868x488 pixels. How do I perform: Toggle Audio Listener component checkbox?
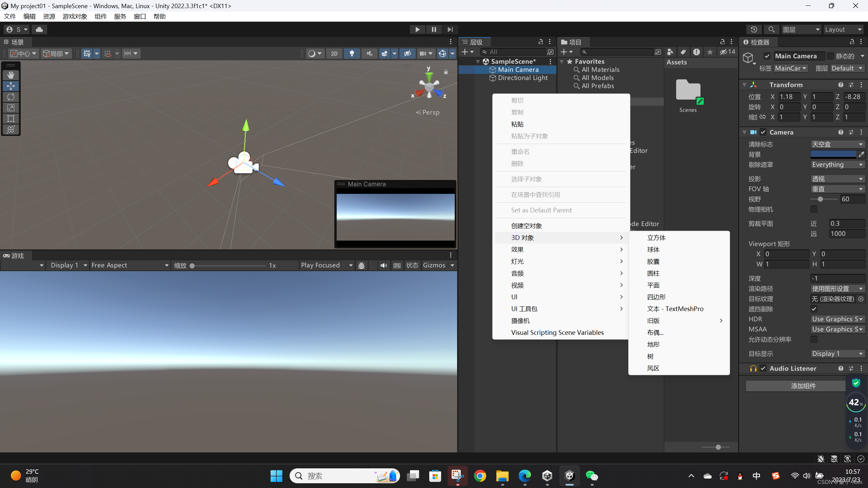(762, 368)
